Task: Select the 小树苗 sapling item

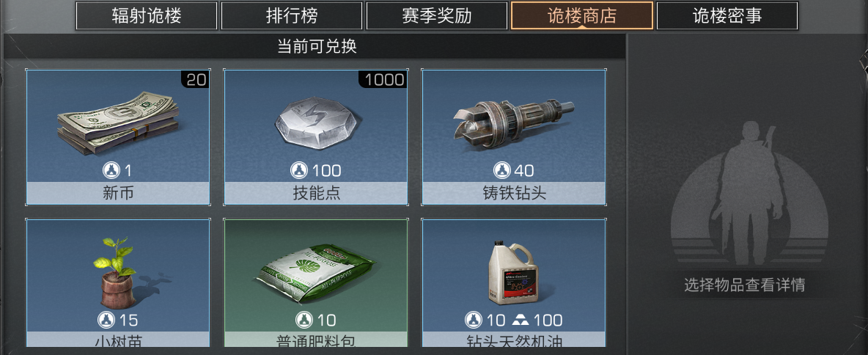Action: pos(118,284)
